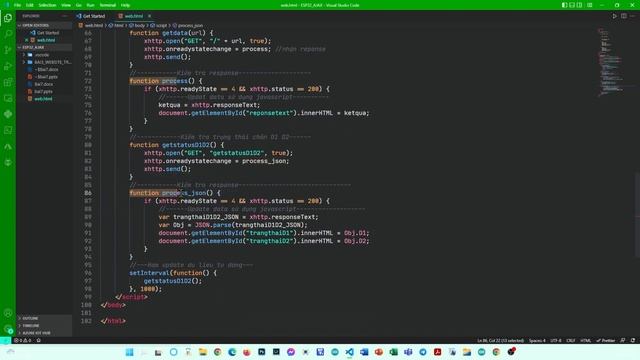Open Microsoft Edge from taskbar
This screenshot has height=360, width=640.
click(232, 352)
